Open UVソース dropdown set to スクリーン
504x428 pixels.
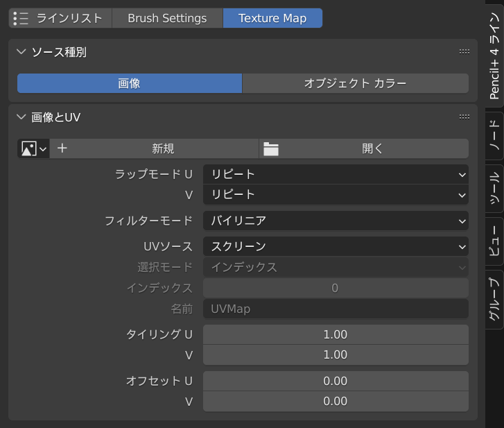[x=336, y=246]
